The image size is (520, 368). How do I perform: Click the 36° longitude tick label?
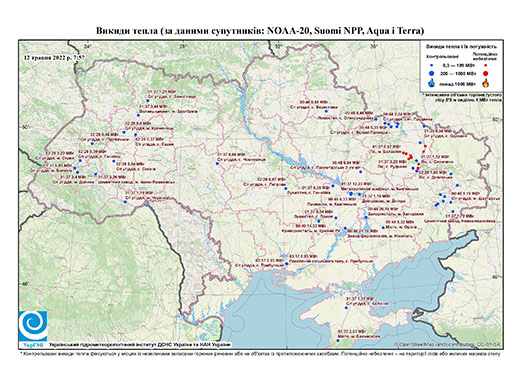374,46
